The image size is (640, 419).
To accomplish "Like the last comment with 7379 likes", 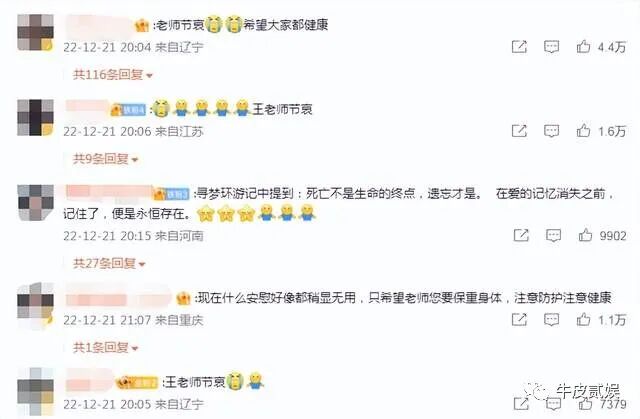I will (x=585, y=404).
